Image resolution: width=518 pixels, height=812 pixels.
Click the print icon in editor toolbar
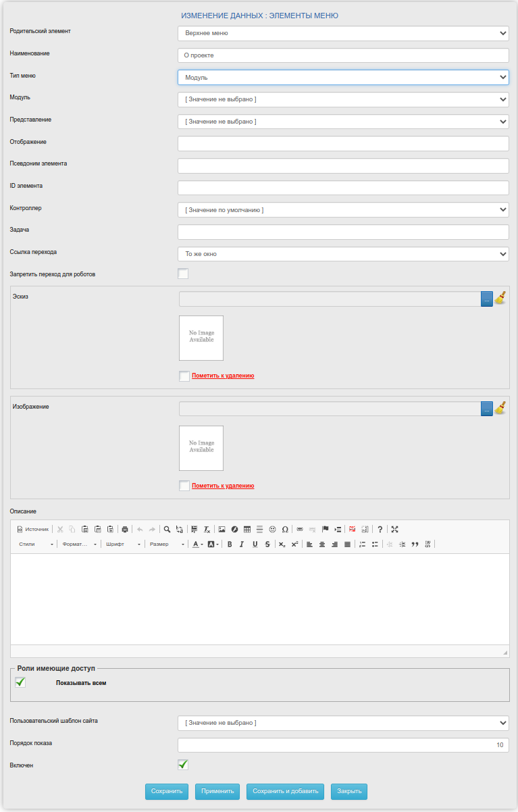125,530
